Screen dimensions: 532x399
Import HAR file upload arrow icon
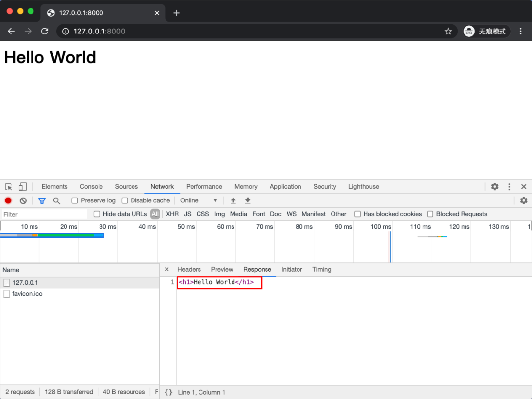[x=233, y=200]
